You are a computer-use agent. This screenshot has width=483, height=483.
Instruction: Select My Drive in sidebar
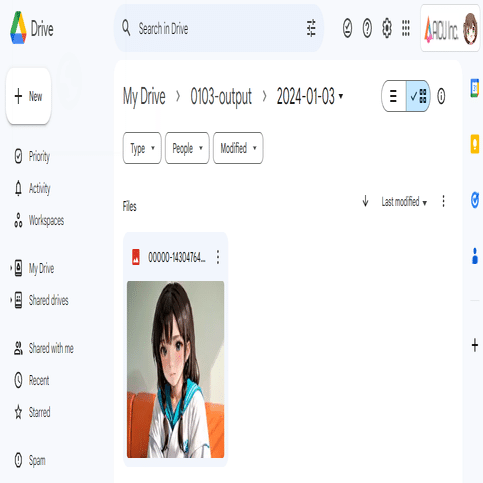(x=34, y=268)
